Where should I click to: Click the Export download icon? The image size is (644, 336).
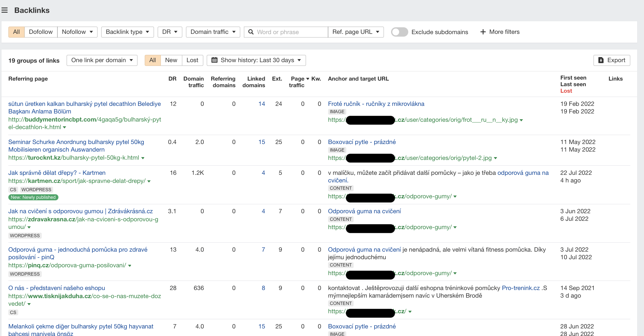[601, 60]
